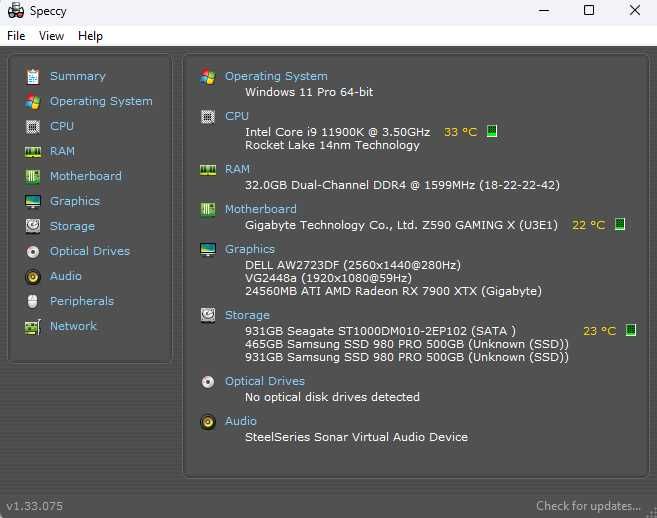This screenshot has height=518, width=657.
Task: Open the File menu
Action: [16, 36]
